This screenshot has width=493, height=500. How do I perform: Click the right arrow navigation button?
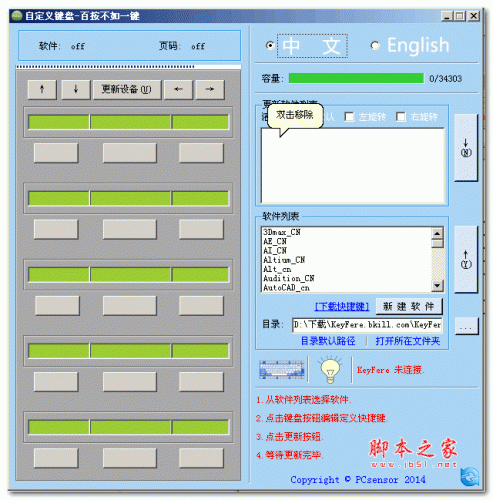click(x=210, y=89)
